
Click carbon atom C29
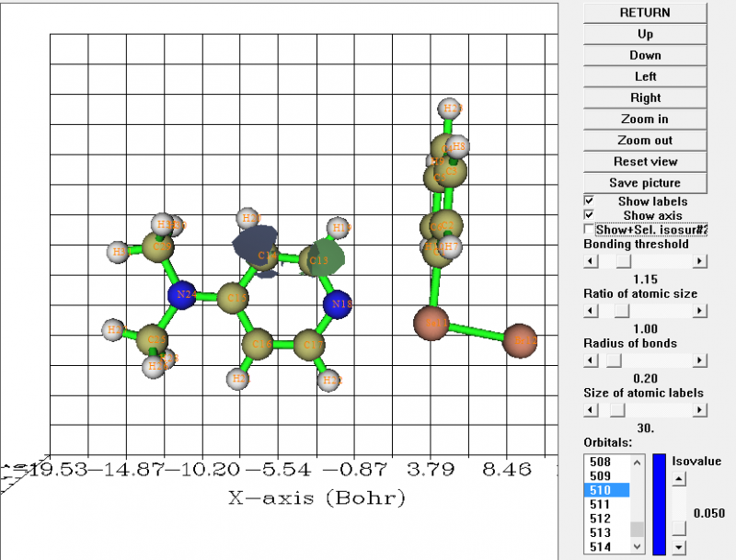coord(158,246)
